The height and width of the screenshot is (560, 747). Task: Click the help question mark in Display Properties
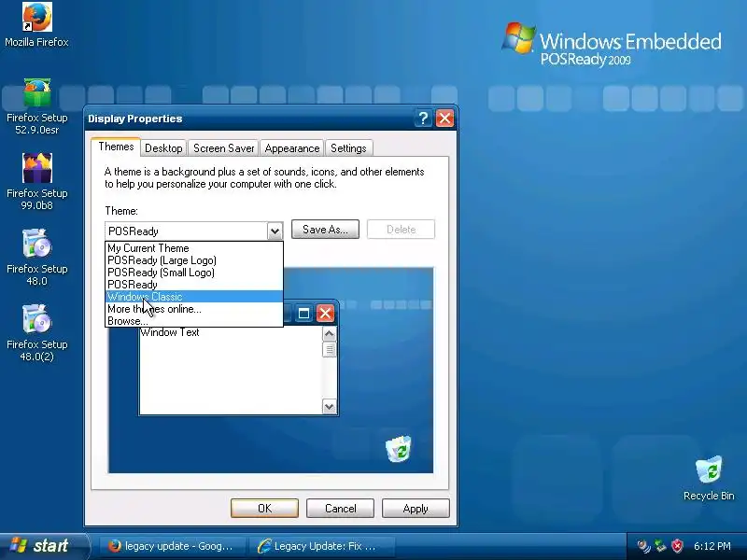423,119
